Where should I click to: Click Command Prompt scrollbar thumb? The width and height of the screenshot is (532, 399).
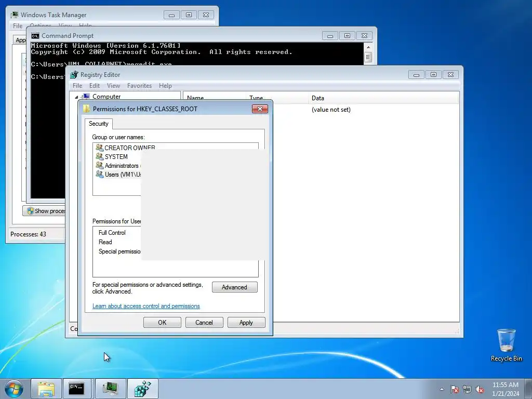pyautogui.click(x=368, y=57)
